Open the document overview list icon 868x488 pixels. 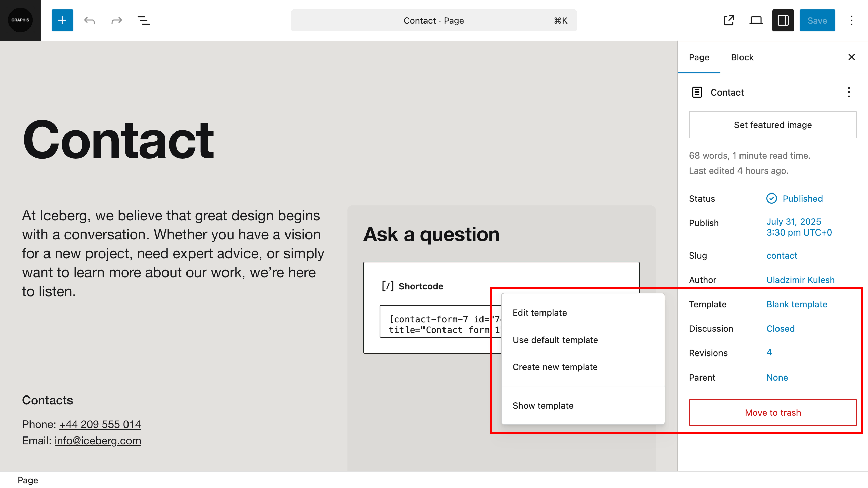click(143, 20)
